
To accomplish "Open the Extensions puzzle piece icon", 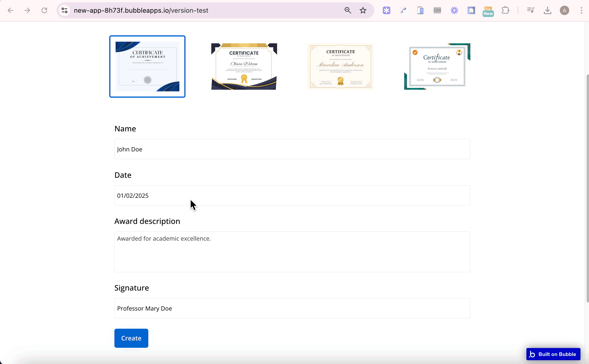I will [505, 10].
